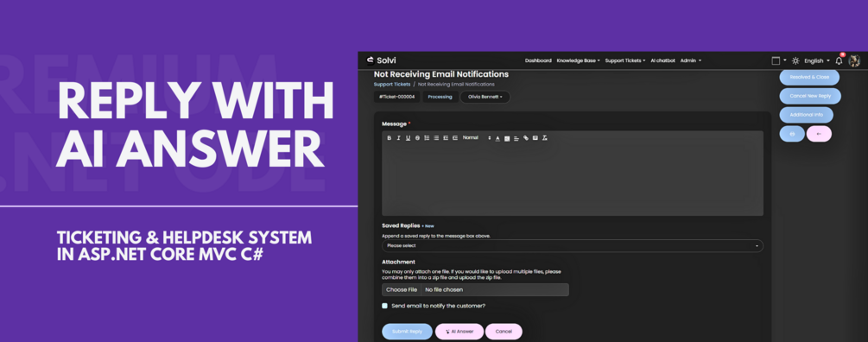Viewport: 868px width, 342px height.
Task: Clear formatting in message editor
Action: click(x=545, y=138)
